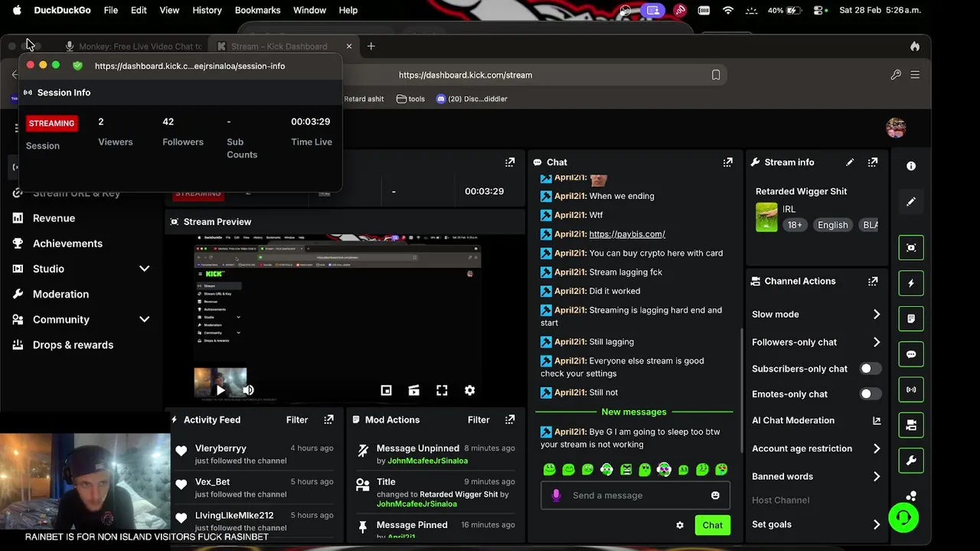Screen dimensions: 980x551
Task: Click the chat bubble sidebar button
Action: [911, 354]
